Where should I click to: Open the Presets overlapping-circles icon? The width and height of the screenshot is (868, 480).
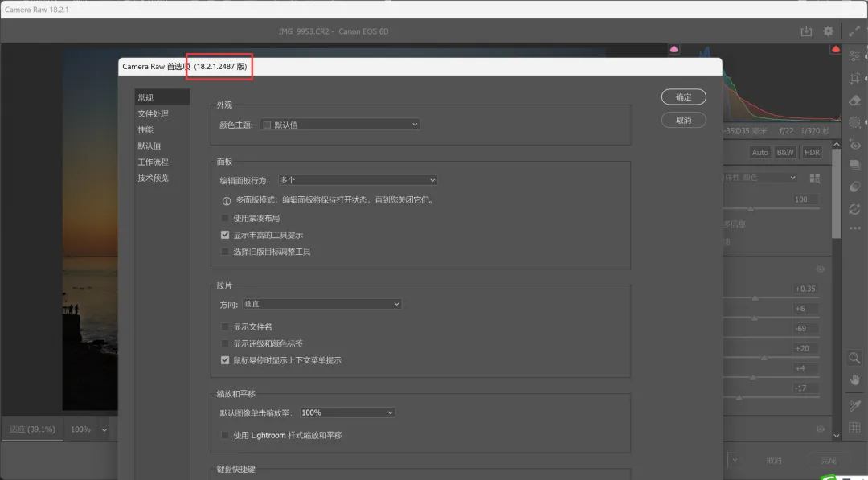[854, 187]
